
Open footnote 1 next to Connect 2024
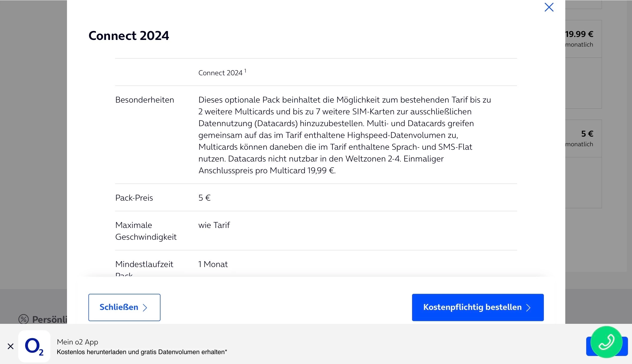245,71
